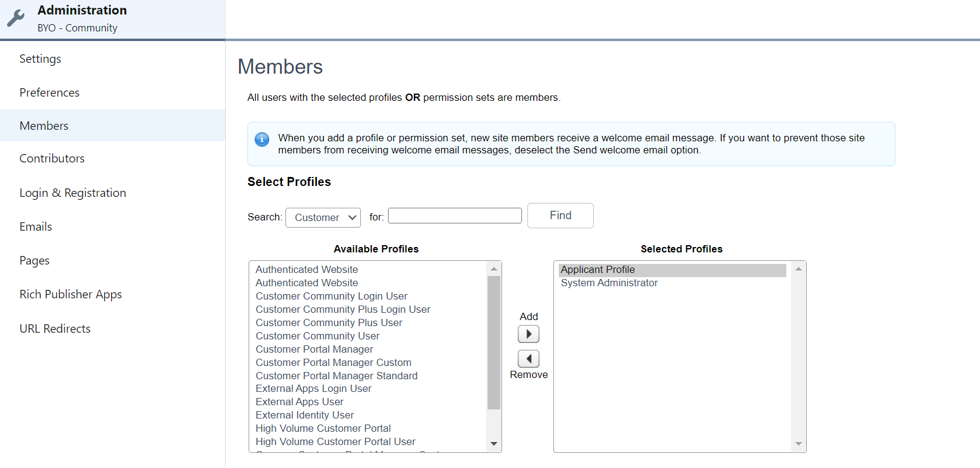Select Customer Community Plus Login User profile

click(x=343, y=309)
